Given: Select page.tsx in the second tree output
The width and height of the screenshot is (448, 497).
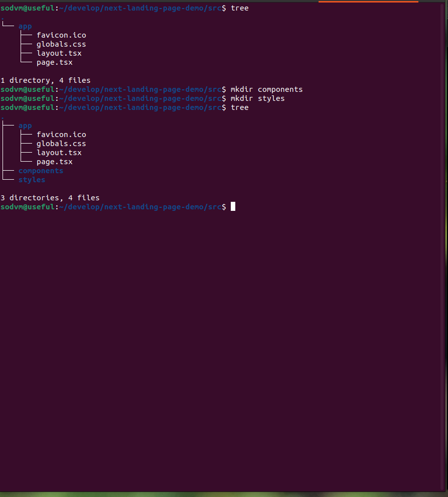Looking at the screenshot, I should click(54, 161).
